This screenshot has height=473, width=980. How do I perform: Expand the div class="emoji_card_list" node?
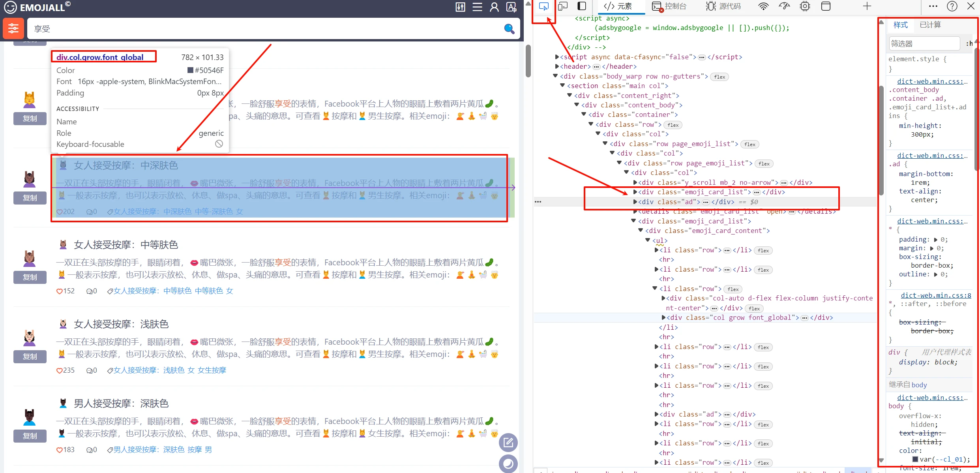point(635,192)
